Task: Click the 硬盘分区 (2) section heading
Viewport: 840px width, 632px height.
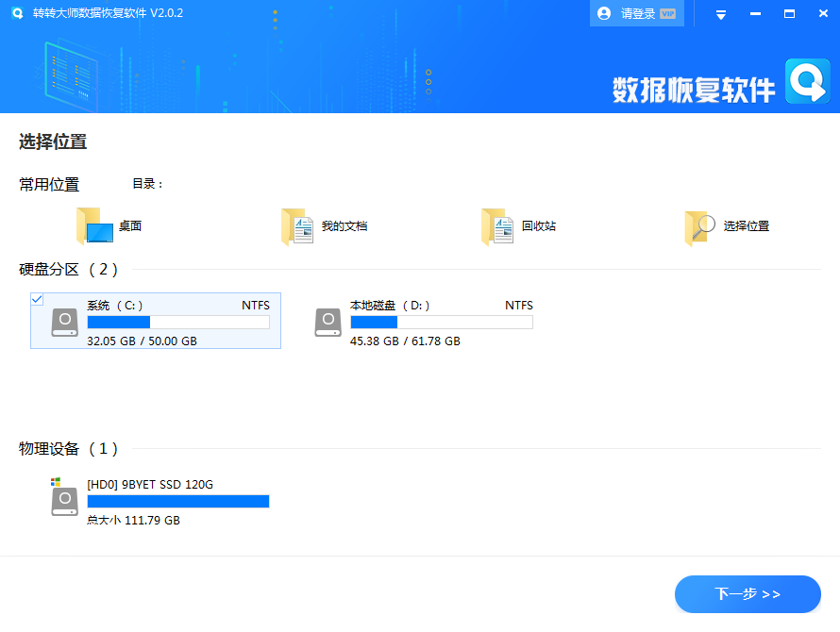Action: point(69,270)
